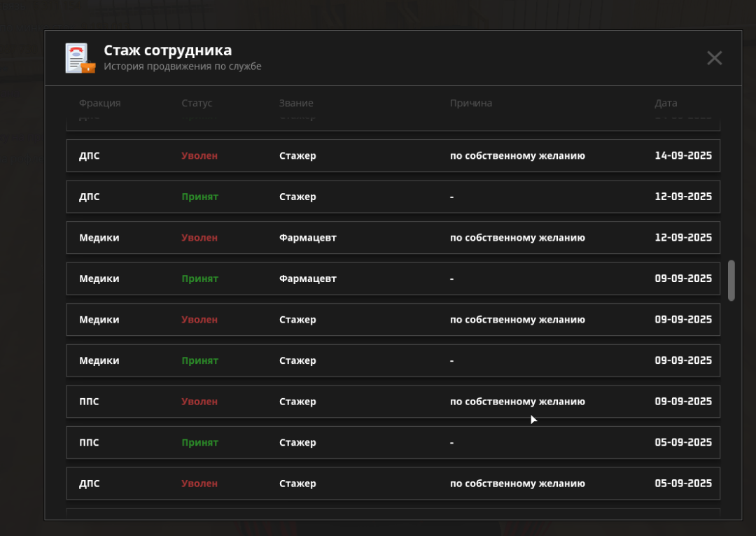Viewport: 756px width, 536px height.
Task: Select the ДПС Уволен row dated 14-09-2025
Action: coord(393,155)
